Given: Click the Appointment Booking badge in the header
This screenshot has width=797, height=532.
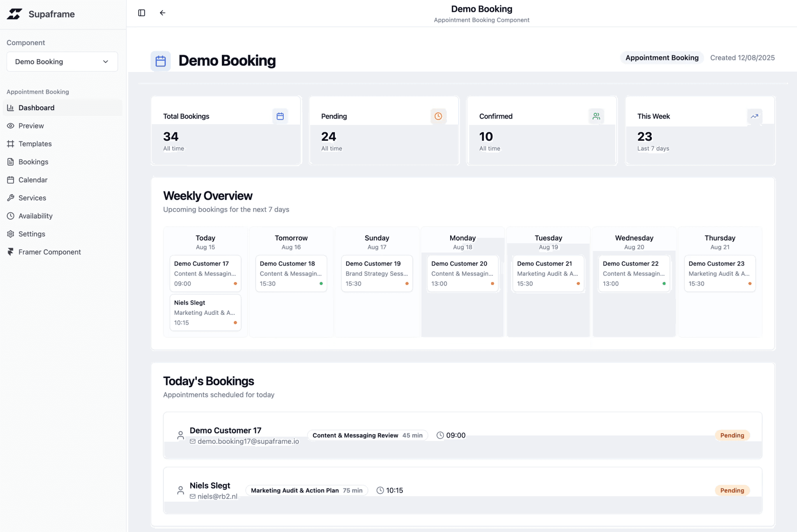Looking at the screenshot, I should (x=662, y=58).
